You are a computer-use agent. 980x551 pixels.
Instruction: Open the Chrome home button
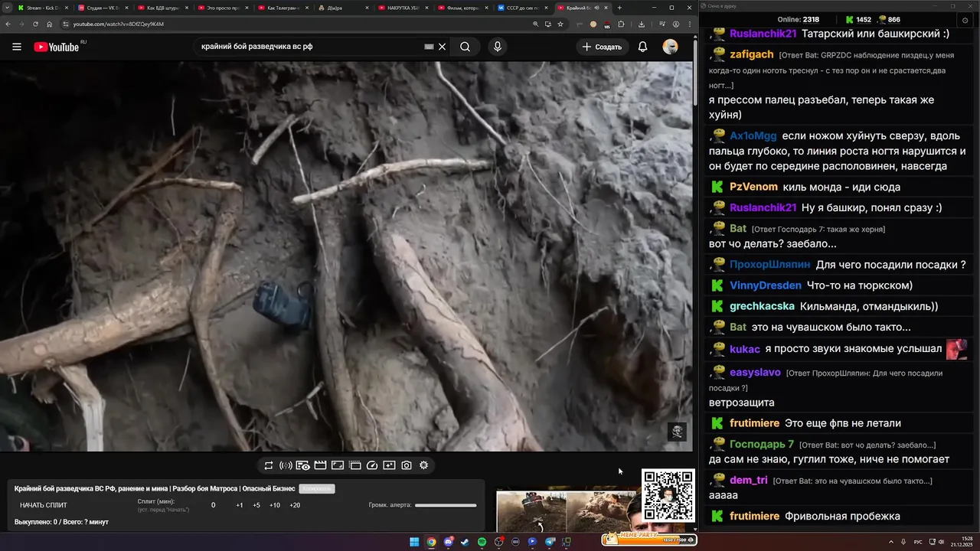49,24
